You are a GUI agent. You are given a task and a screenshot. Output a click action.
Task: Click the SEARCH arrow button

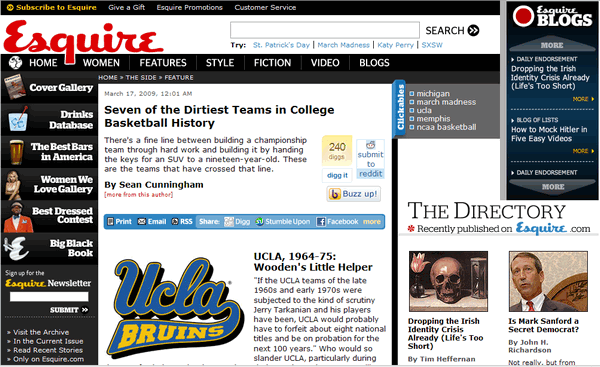(x=474, y=30)
